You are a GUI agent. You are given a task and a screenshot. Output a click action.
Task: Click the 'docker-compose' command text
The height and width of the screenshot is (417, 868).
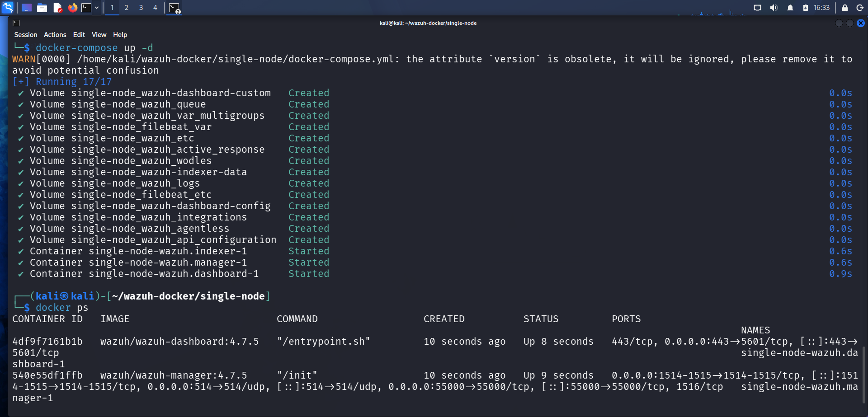pos(76,48)
